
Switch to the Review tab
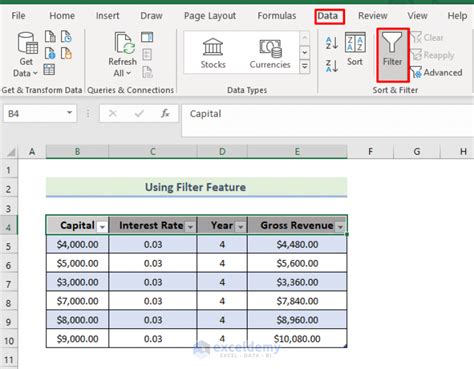click(373, 16)
